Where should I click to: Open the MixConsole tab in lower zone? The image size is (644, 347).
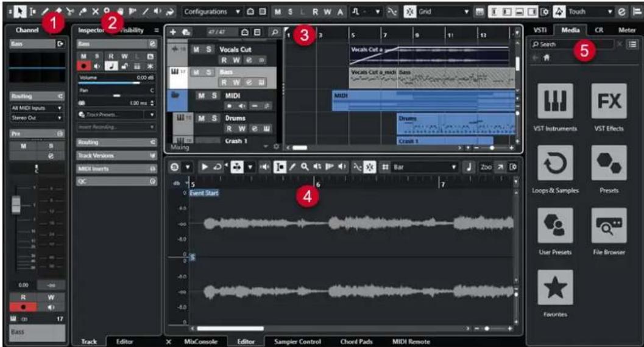pyautogui.click(x=201, y=342)
